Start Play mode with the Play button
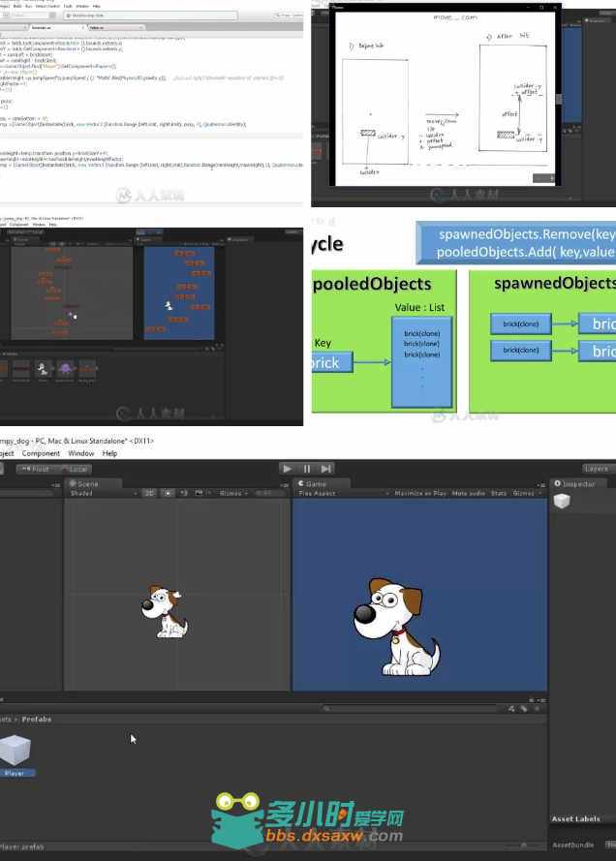Image resolution: width=616 pixels, height=861 pixels. coord(287,469)
